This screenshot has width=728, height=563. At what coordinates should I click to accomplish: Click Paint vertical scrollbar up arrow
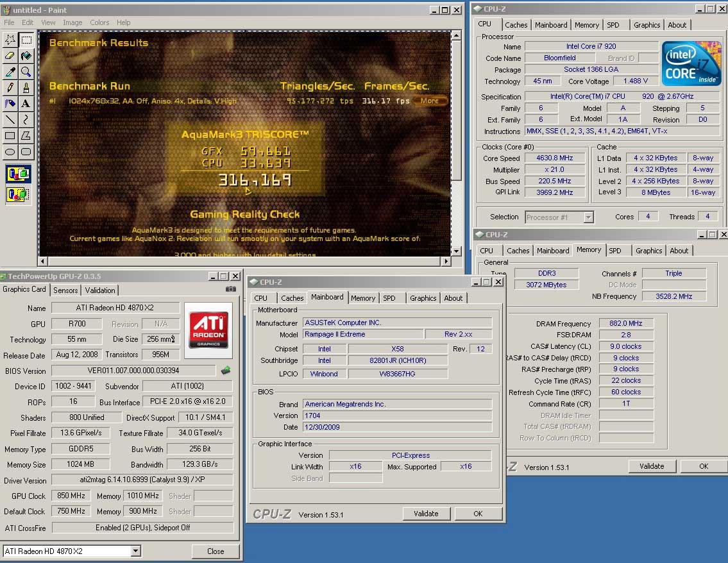pos(457,35)
